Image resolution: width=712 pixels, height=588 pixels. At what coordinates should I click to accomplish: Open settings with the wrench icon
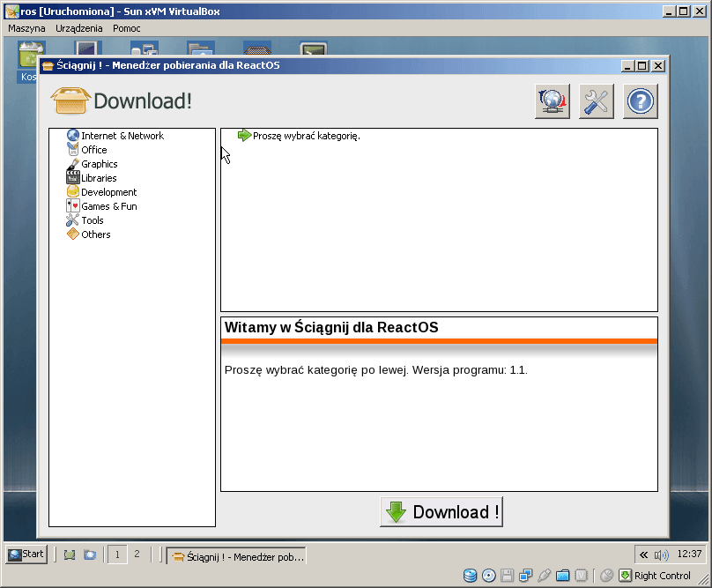pos(597,102)
